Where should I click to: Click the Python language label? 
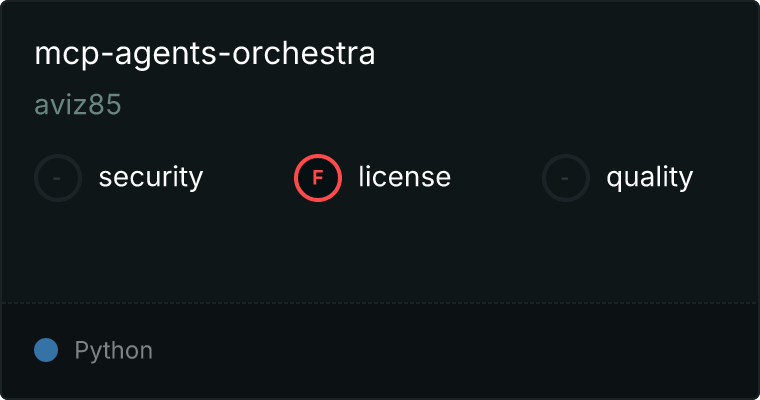[x=114, y=351]
